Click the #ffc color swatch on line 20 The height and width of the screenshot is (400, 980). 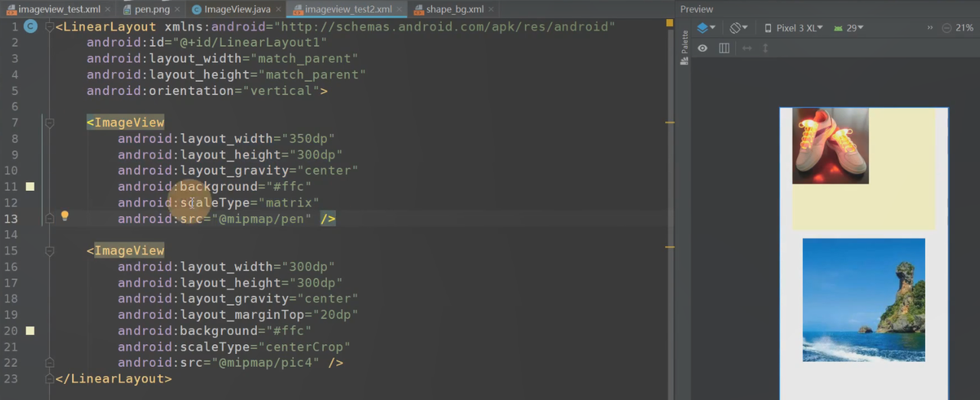click(x=30, y=330)
